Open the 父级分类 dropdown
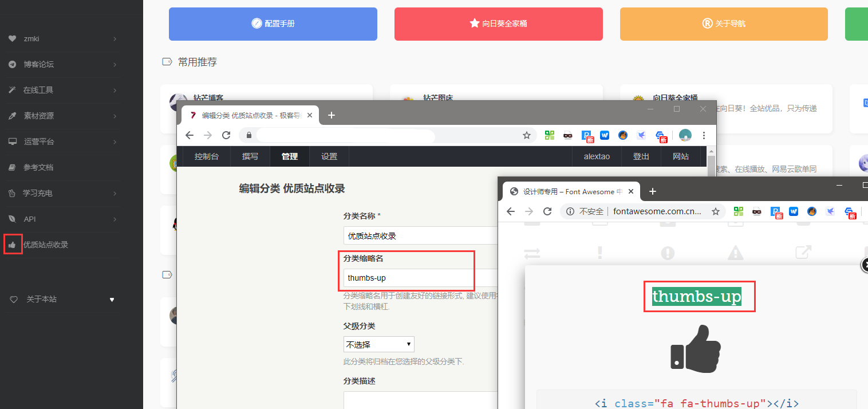Screen dimensions: 868x409 click(378, 344)
